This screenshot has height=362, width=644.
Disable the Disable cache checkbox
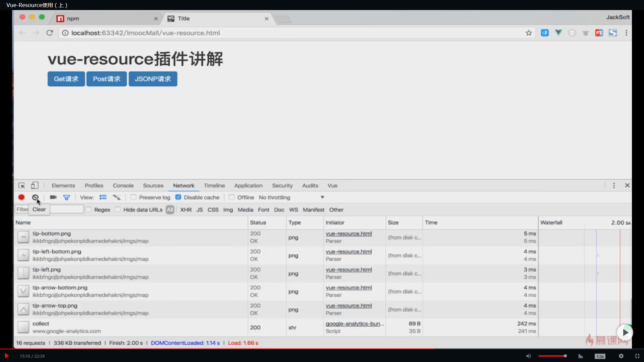(178, 197)
